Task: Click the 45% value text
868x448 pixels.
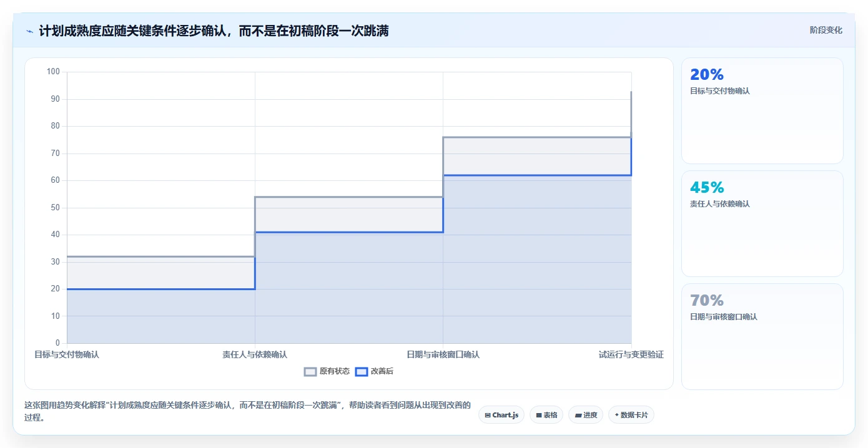Action: click(707, 188)
